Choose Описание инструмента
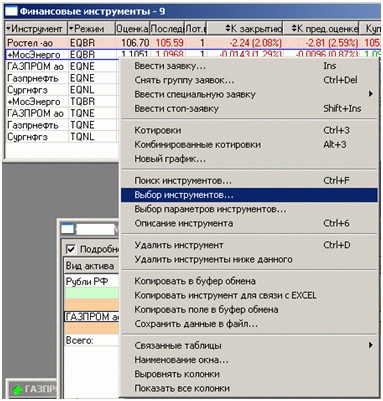The height and width of the screenshot is (401, 383). coord(249,223)
